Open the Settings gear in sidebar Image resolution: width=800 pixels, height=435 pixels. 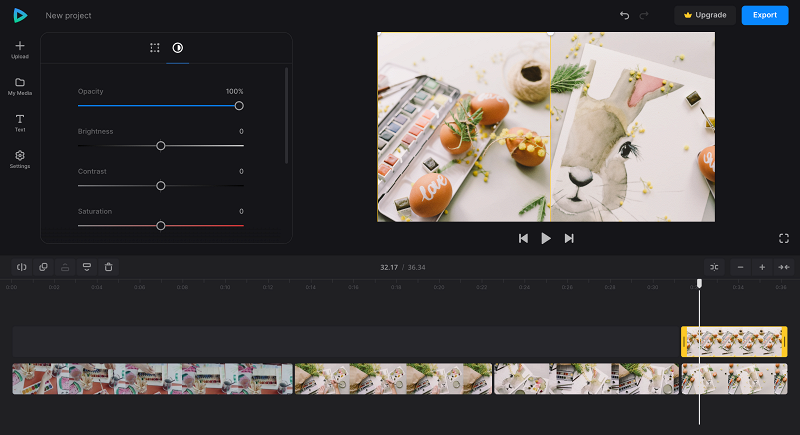(20, 156)
